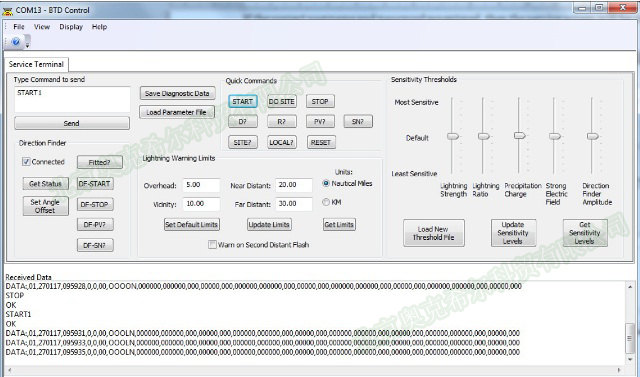Click Get Limits button

pos(339,224)
